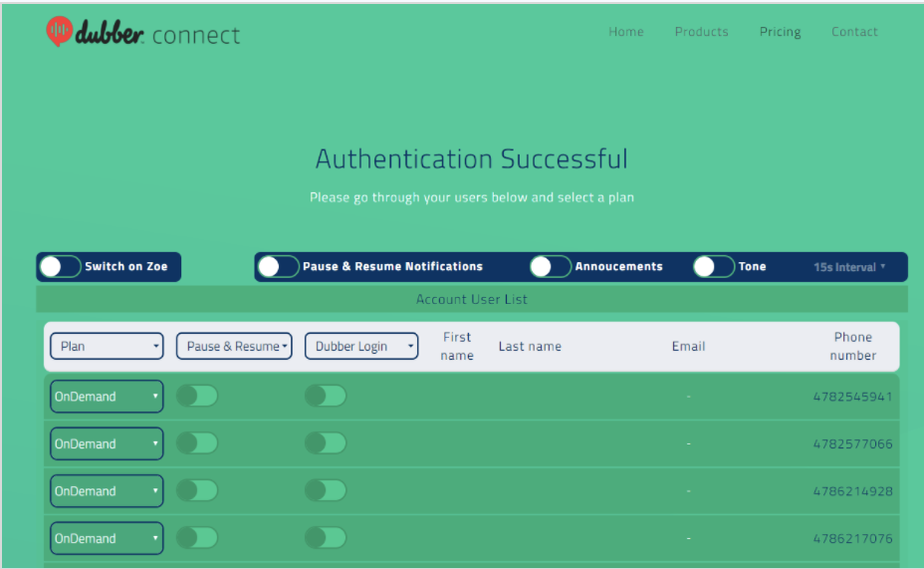Enable the Tone toggle
Screen dimensions: 924x569
click(x=714, y=266)
